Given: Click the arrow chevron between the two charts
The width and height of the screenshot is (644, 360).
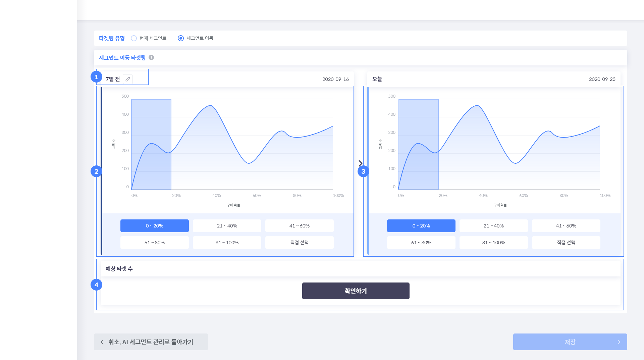Looking at the screenshot, I should point(360,163).
